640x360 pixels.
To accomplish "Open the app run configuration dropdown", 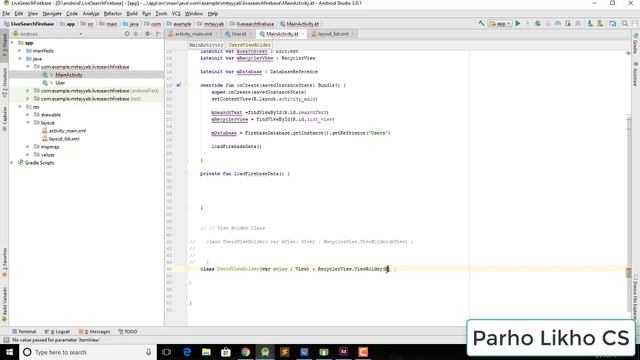I will [500, 24].
